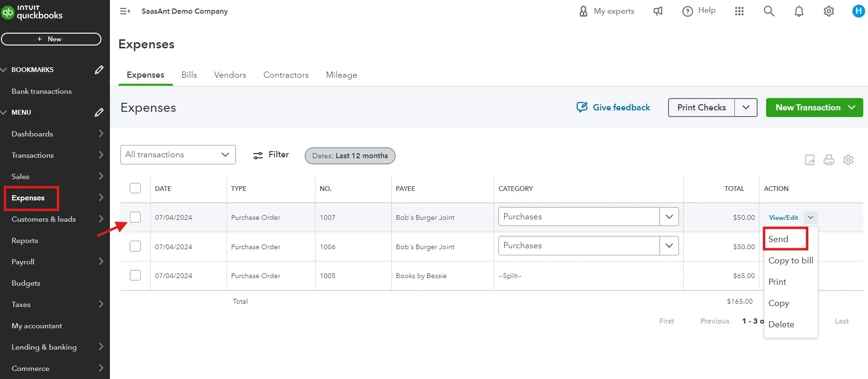Screen dimensions: 868x379
Task: Open category dropdown for order 1007
Action: [669, 217]
